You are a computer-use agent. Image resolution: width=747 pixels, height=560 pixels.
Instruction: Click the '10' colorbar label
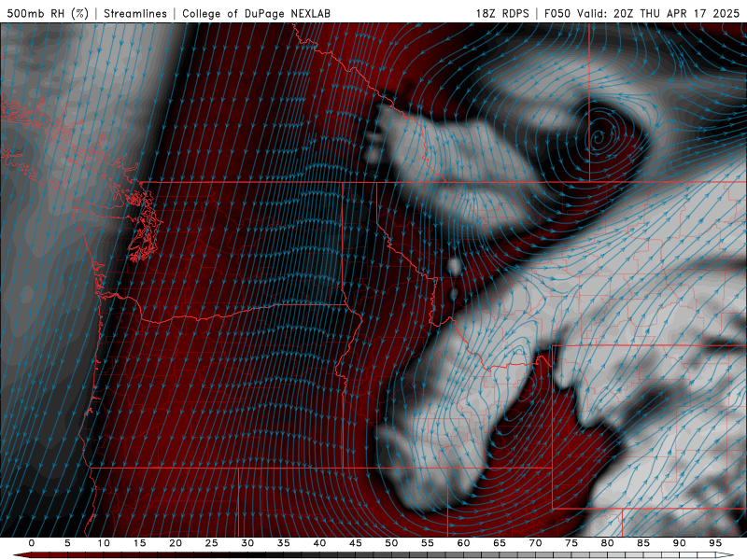pos(104,543)
